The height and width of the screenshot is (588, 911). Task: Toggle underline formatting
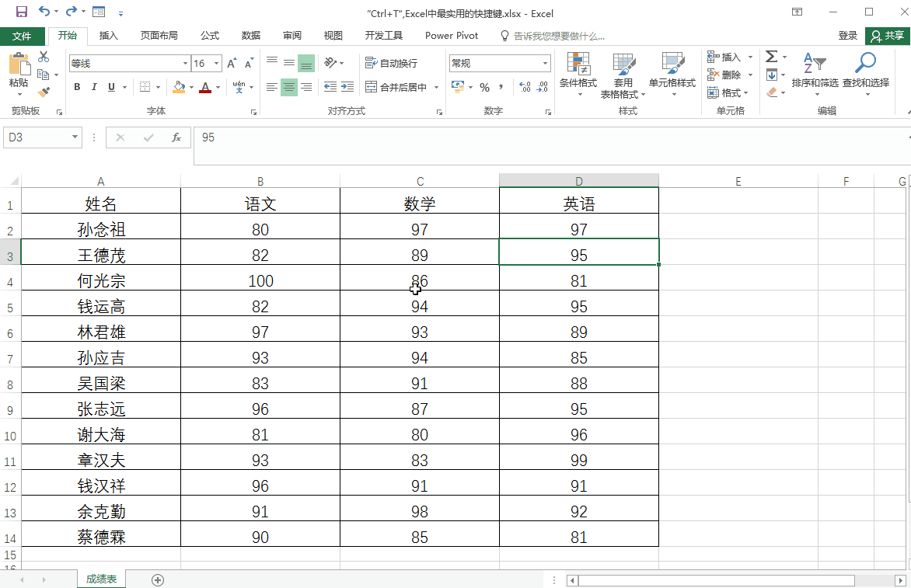pyautogui.click(x=112, y=87)
